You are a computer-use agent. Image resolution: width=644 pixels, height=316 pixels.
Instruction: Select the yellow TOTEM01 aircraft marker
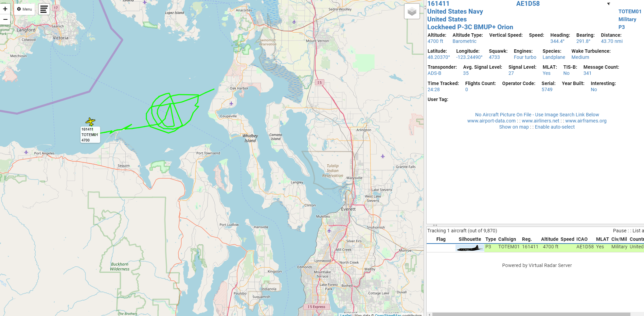pyautogui.click(x=90, y=121)
